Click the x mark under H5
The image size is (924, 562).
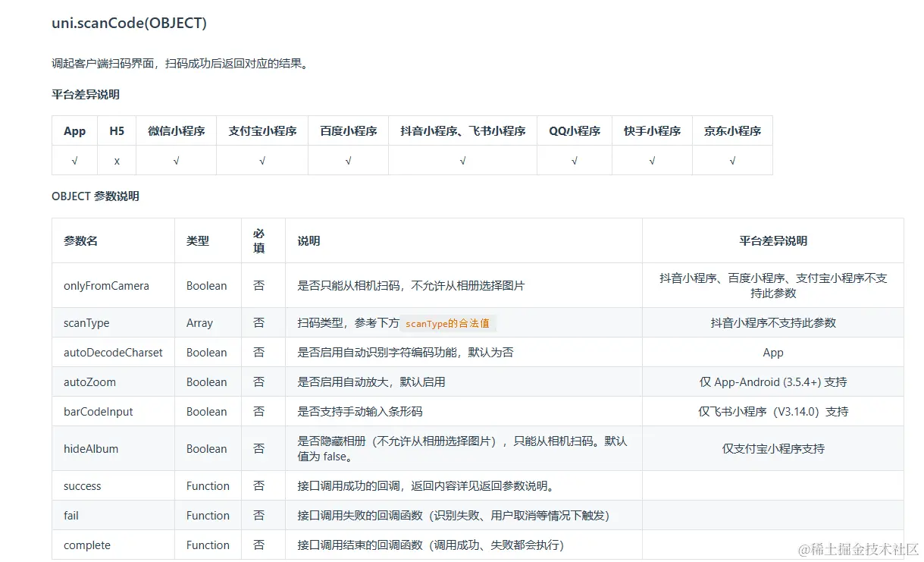[x=117, y=161]
